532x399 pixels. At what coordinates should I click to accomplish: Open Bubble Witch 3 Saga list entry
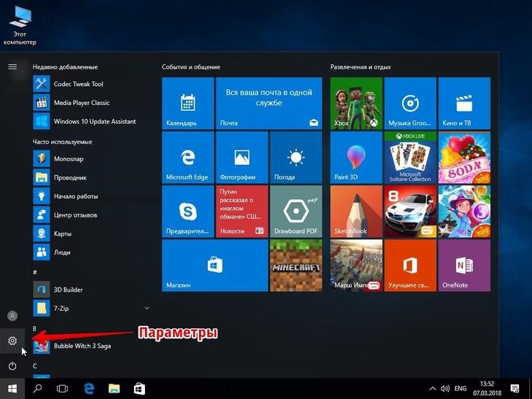tap(91, 346)
